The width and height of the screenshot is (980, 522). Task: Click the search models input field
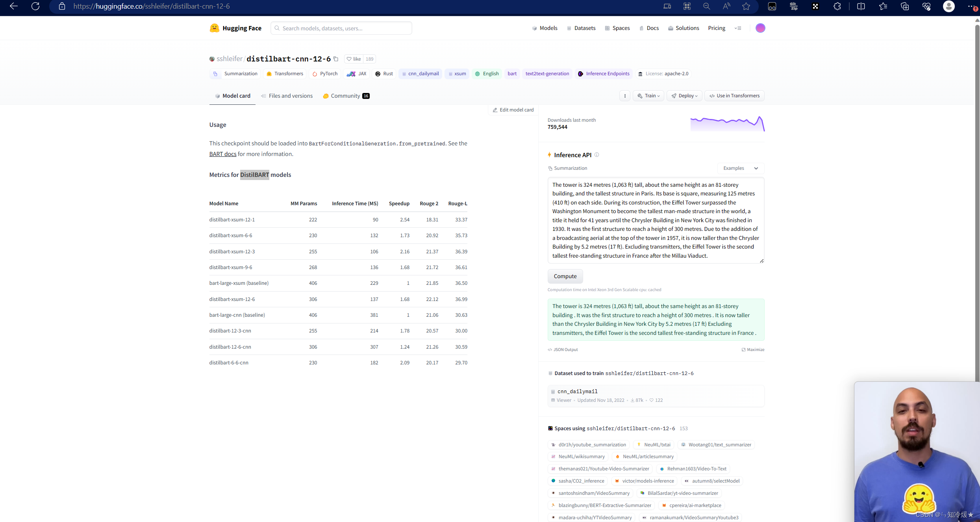(342, 28)
